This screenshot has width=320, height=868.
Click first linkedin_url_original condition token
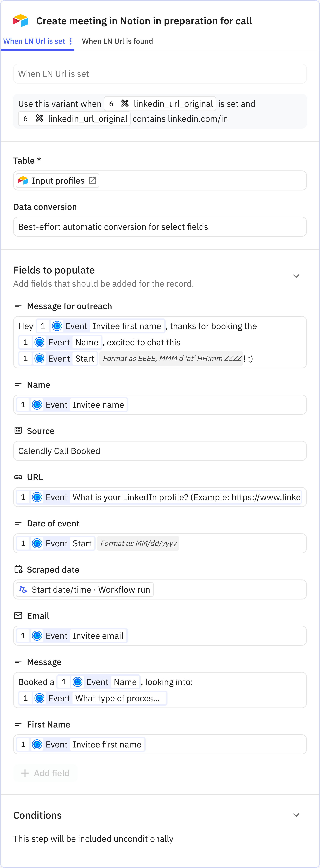point(160,104)
